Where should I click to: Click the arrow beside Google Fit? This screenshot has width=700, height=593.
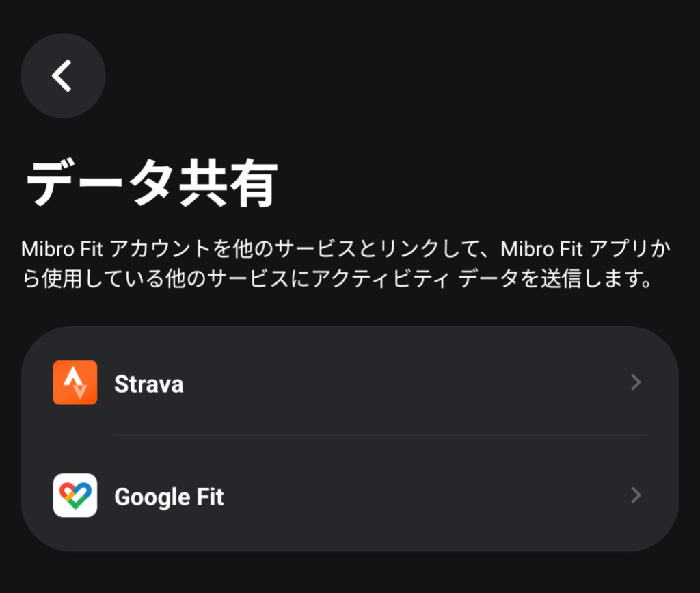pyautogui.click(x=636, y=495)
